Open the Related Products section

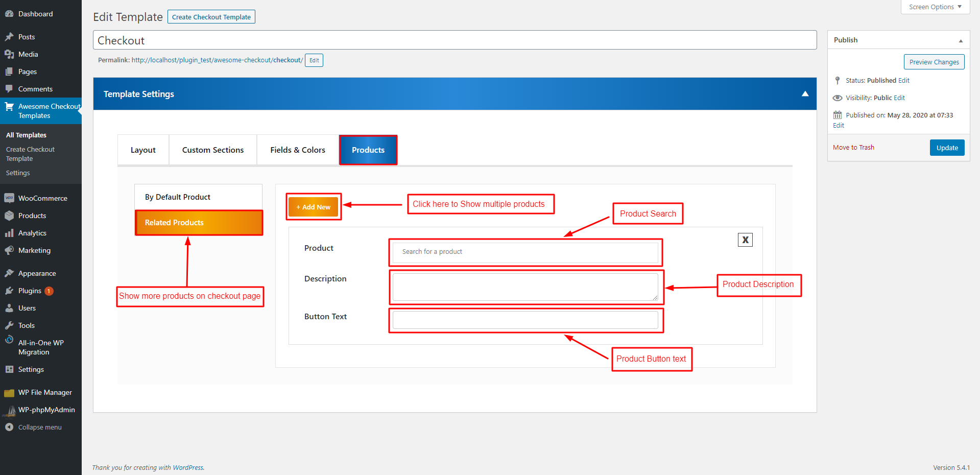[x=199, y=223]
